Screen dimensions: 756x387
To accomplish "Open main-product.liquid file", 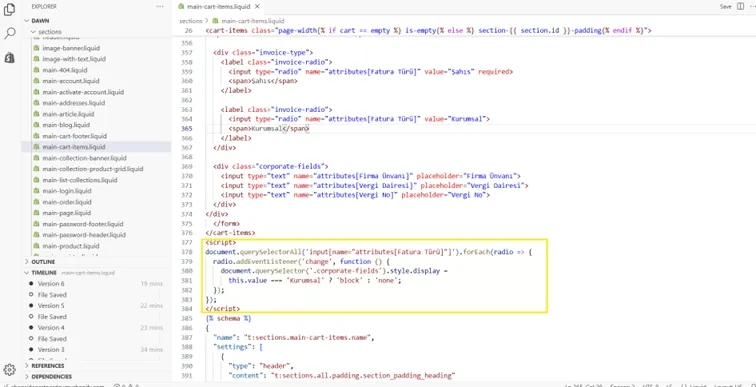I will pos(70,246).
